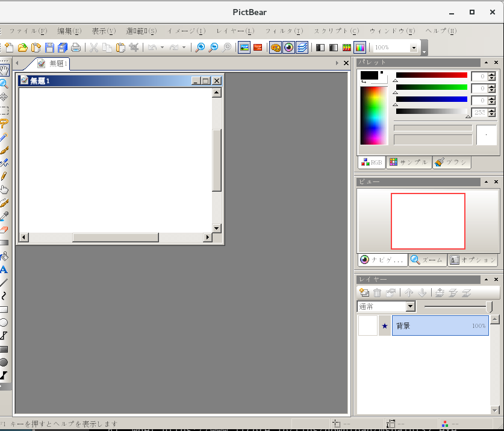Viewport: 504px width, 431px height.
Task: Click the Save icon in toolbar
Action: tap(49, 48)
